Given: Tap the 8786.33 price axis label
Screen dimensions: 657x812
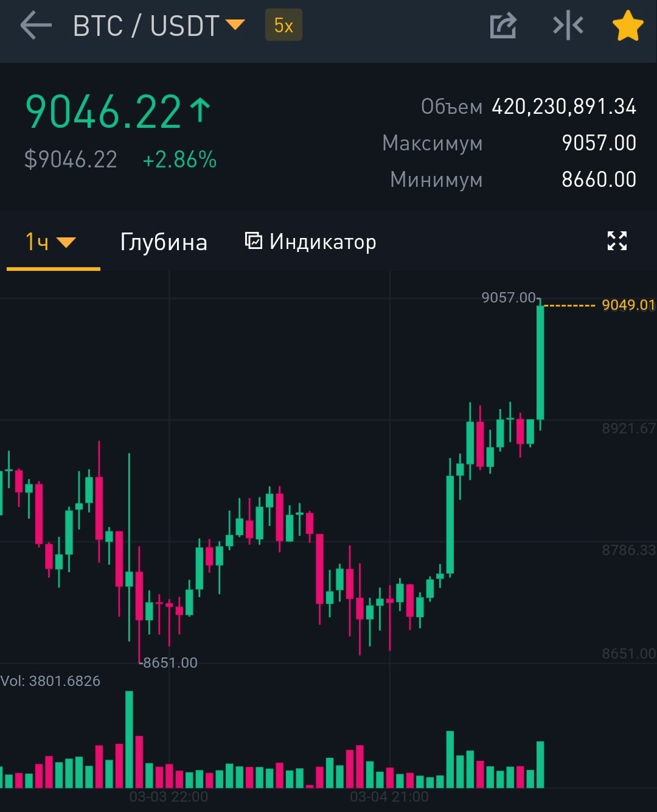Looking at the screenshot, I should (x=629, y=550).
